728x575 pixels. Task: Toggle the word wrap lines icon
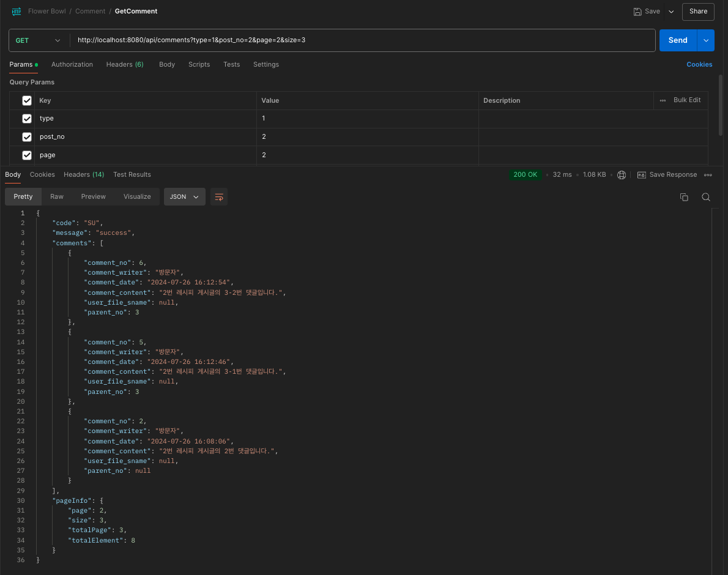(219, 197)
